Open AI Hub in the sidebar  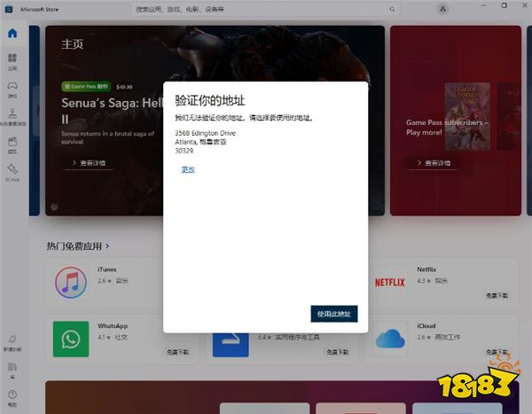point(12,172)
